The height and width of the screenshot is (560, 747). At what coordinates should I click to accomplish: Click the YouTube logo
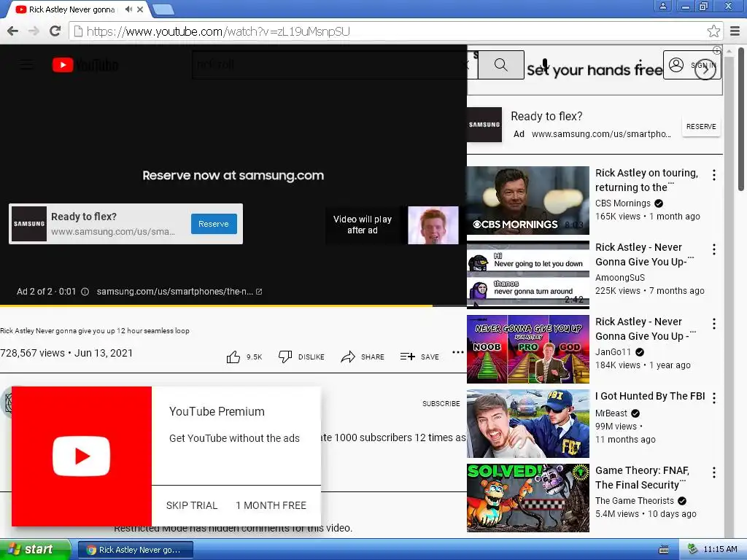(85, 65)
